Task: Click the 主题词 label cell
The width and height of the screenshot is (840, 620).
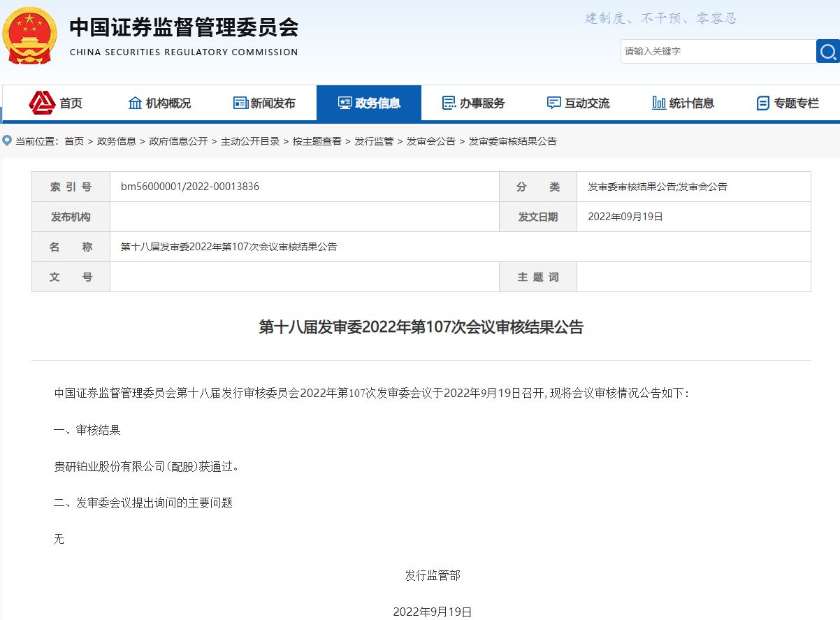Action: [x=538, y=277]
